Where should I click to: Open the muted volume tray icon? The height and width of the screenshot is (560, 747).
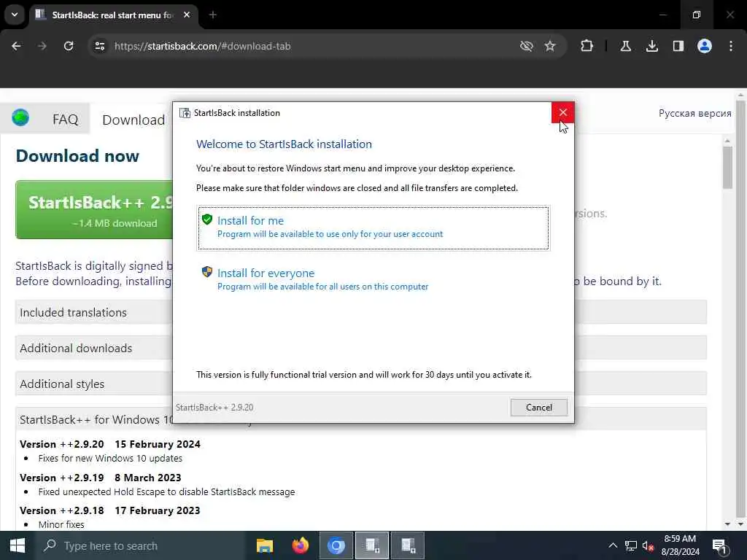tap(648, 545)
